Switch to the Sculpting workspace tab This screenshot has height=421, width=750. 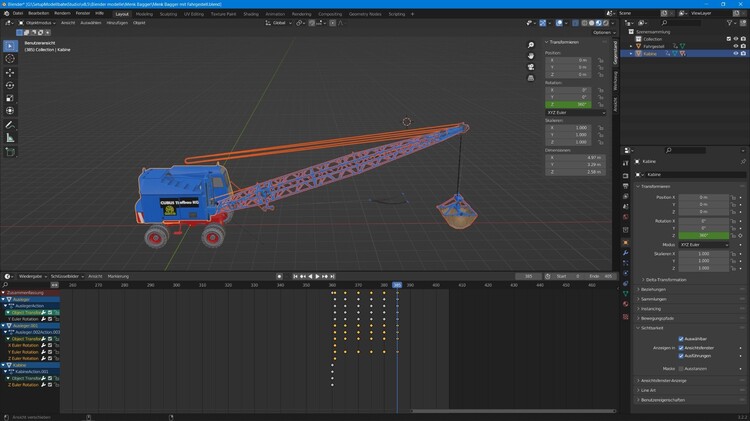[x=168, y=14]
